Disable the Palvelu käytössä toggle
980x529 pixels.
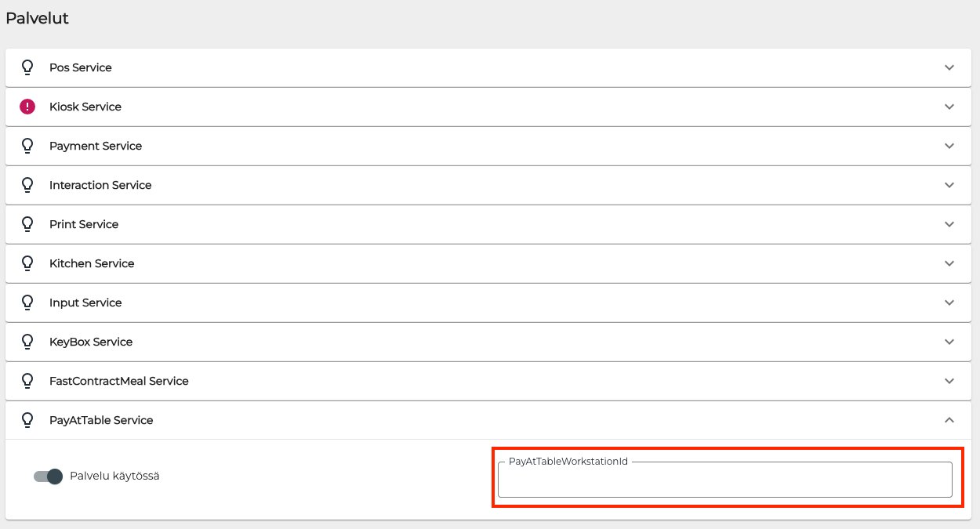pyautogui.click(x=47, y=476)
